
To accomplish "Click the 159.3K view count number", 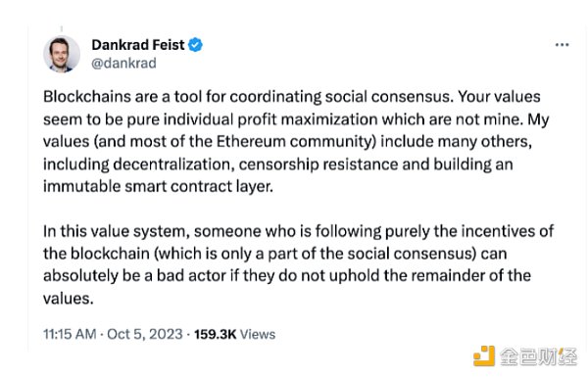I will (x=216, y=334).
